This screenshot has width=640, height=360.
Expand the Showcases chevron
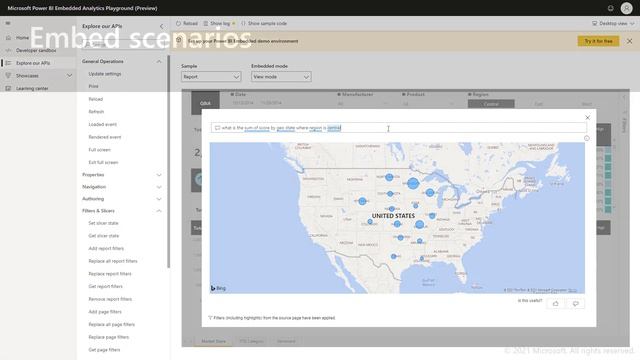click(x=69, y=76)
